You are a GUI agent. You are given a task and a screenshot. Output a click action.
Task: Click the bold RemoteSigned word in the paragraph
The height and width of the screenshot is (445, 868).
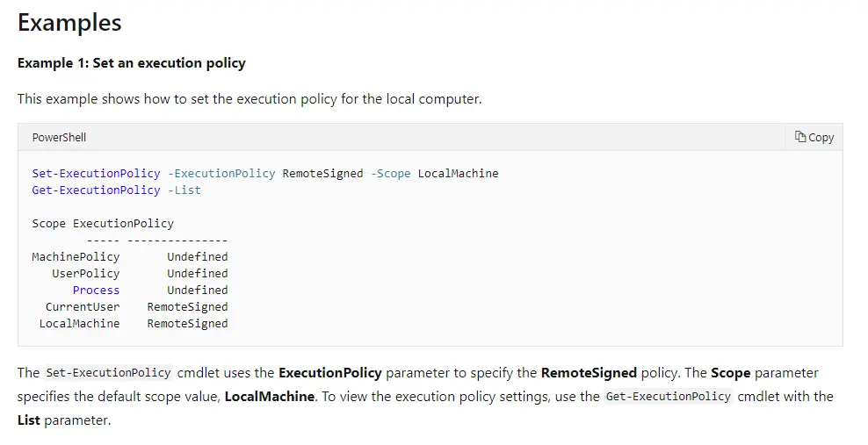tap(589, 373)
